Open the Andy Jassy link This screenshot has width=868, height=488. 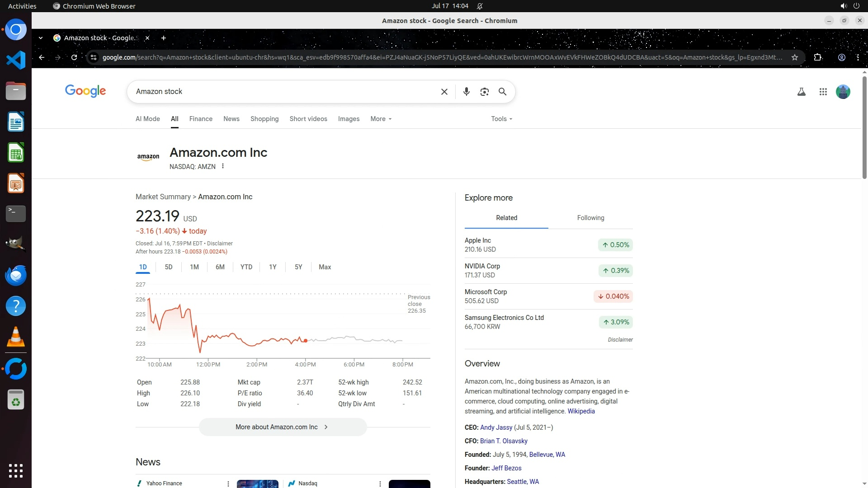[496, 427]
